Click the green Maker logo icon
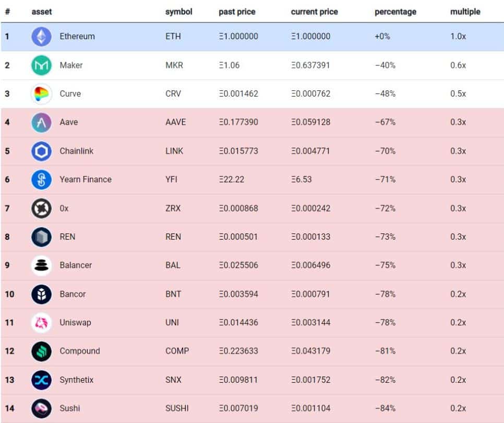 (x=41, y=65)
